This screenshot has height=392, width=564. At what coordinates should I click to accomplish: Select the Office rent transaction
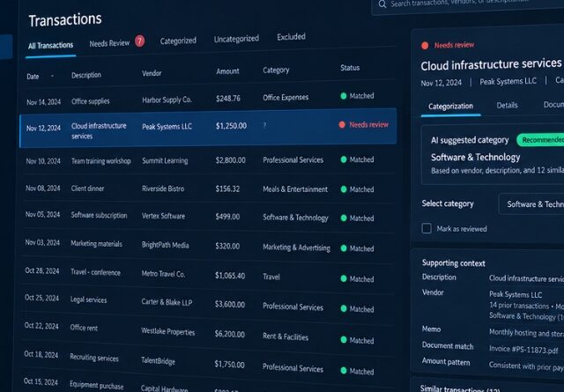point(84,328)
